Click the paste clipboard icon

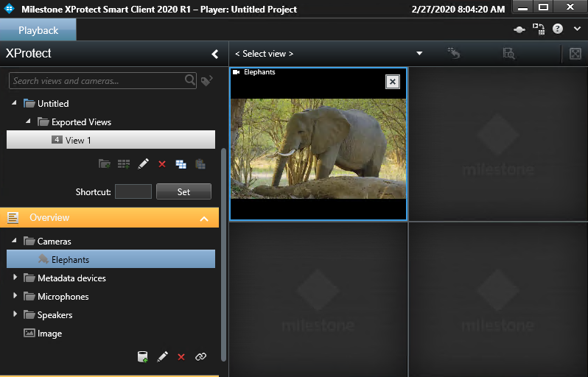pos(200,163)
